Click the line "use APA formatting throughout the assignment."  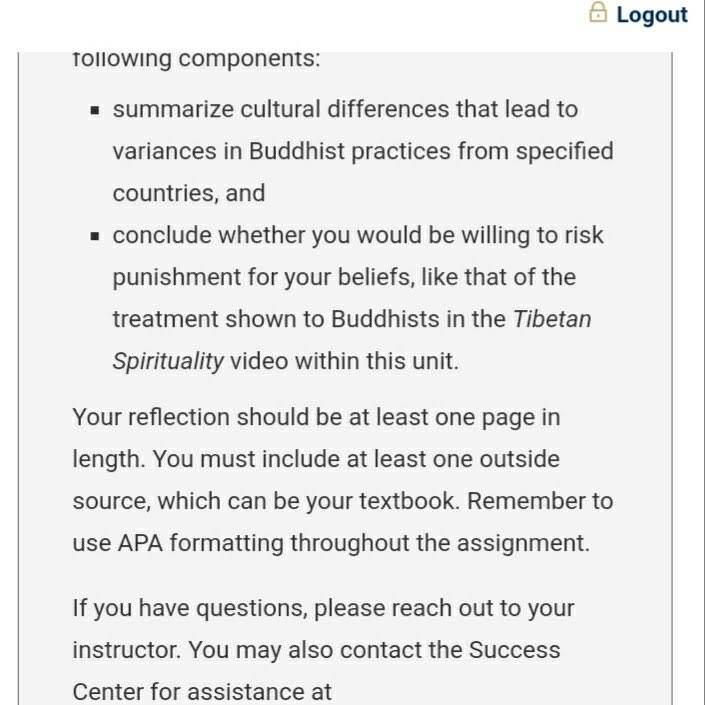coord(331,543)
